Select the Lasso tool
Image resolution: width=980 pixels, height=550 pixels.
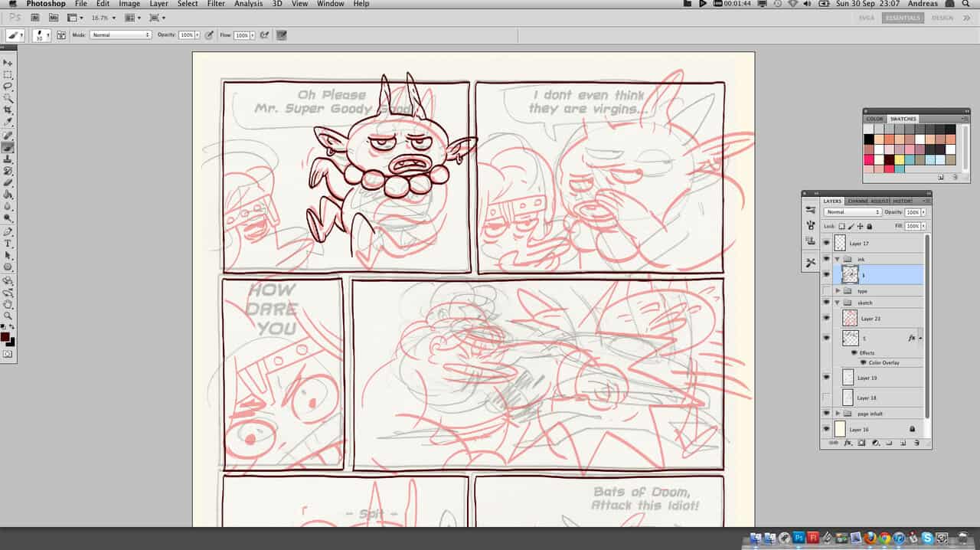click(x=8, y=87)
